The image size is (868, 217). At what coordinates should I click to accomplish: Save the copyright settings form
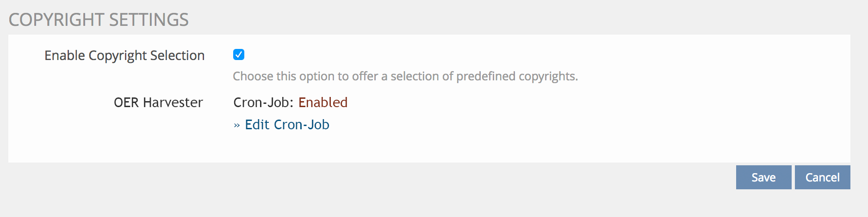[763, 178]
